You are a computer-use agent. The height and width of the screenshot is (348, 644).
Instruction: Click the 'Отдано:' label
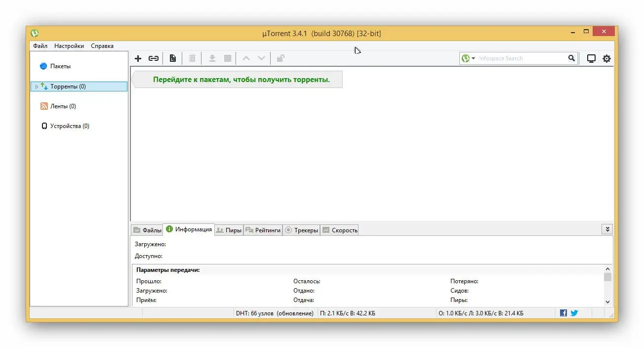pyautogui.click(x=304, y=291)
